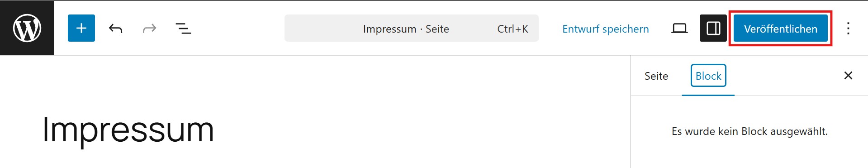Click the 'Es wurde kein Block ausgewählt' message
This screenshot has height=168, width=868.
749,131
